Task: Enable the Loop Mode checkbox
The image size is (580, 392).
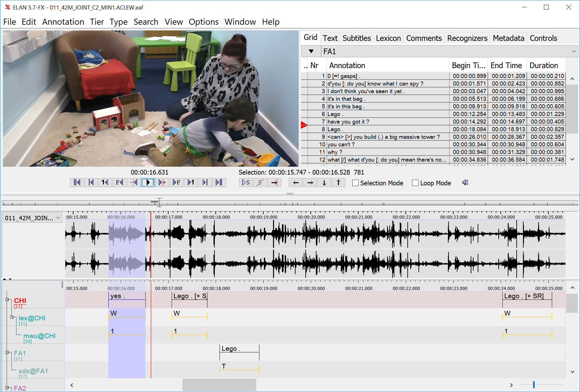Action: tap(415, 183)
